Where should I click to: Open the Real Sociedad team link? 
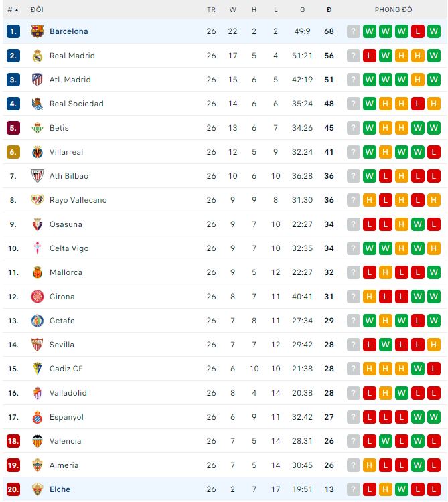click(76, 104)
